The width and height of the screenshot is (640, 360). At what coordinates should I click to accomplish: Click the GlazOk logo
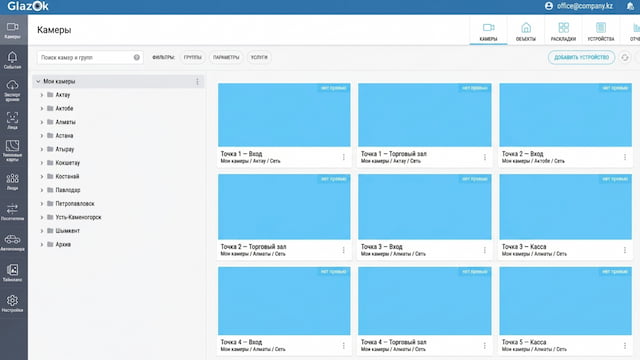pyautogui.click(x=28, y=6)
